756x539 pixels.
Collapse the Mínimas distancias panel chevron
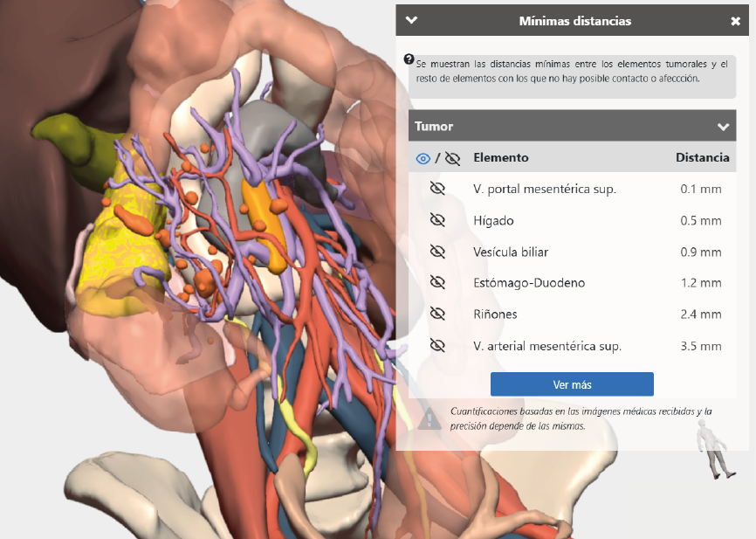(411, 20)
